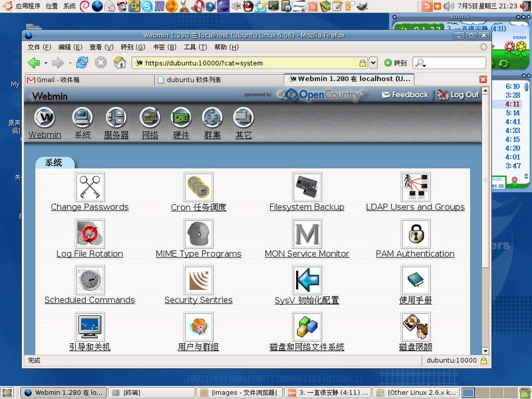
Task: Click the page scrollbar down arrow
Action: [x=485, y=351]
